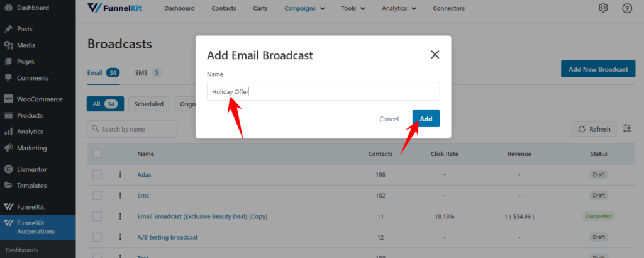Click the 198 contacts value
The width and height of the screenshot is (644, 258).
[x=380, y=174]
